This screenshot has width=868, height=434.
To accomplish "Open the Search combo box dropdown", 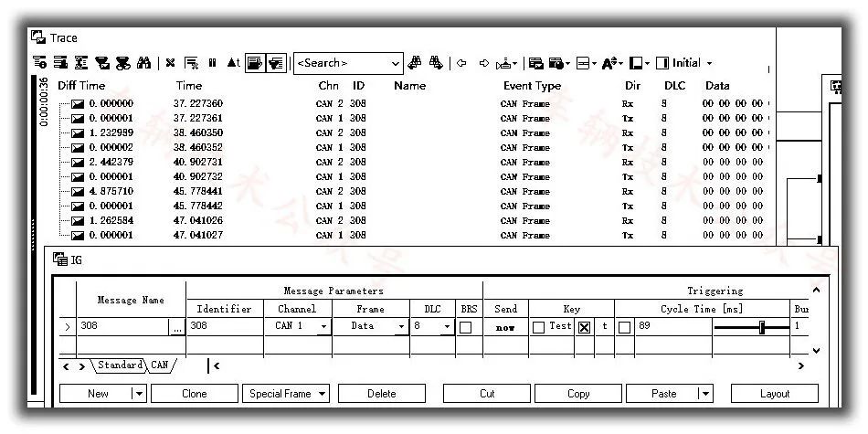I will pos(396,63).
